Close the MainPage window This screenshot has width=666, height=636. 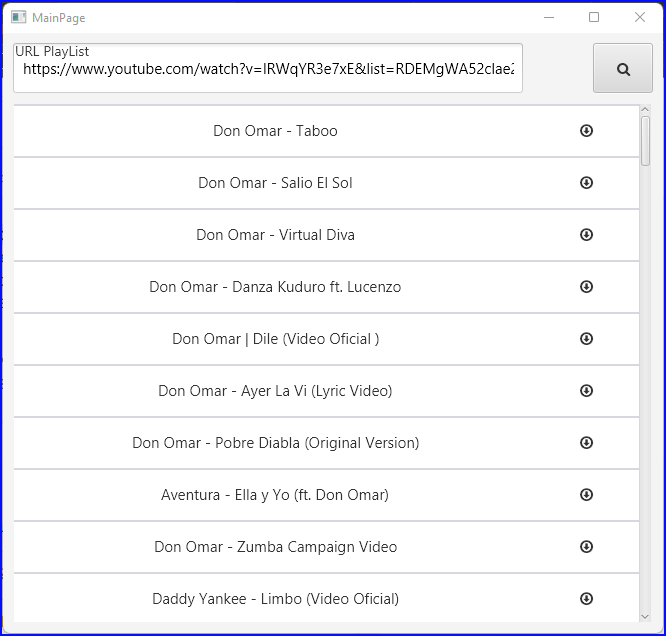tap(640, 17)
